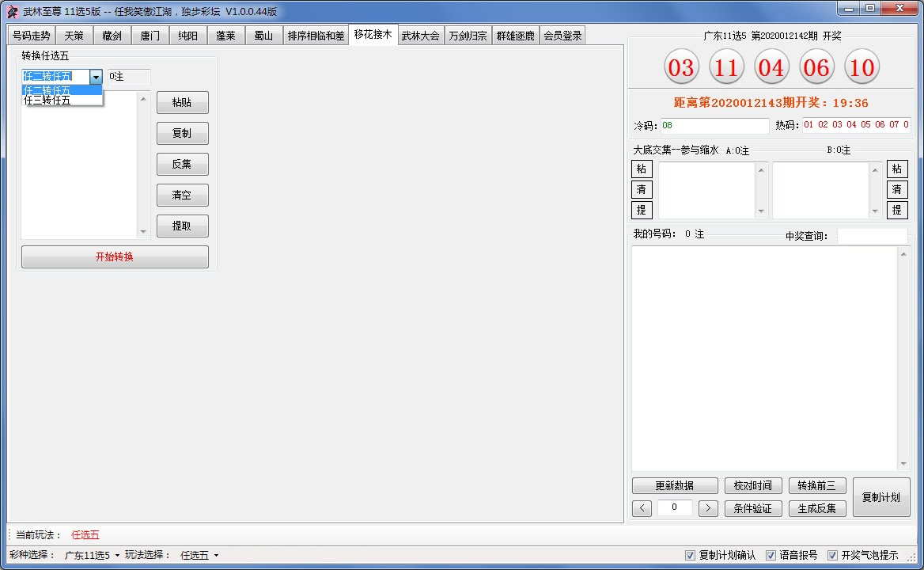
Task: Click the 提 extract icon under list B
Action: click(897, 210)
